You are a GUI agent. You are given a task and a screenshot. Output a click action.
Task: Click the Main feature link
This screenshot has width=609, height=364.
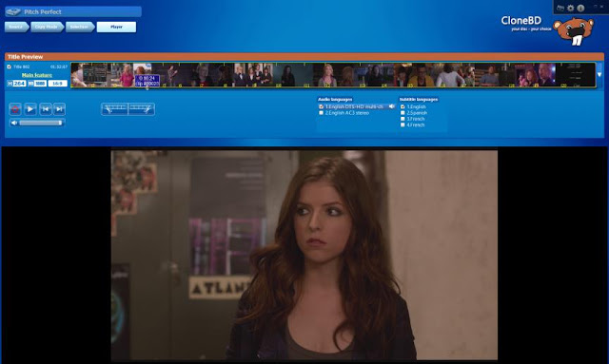(x=37, y=75)
